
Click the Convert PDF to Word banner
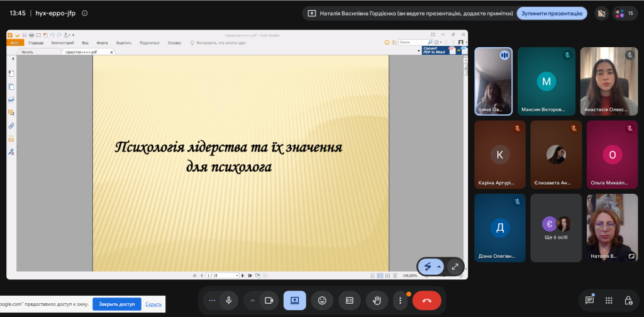(445, 50)
